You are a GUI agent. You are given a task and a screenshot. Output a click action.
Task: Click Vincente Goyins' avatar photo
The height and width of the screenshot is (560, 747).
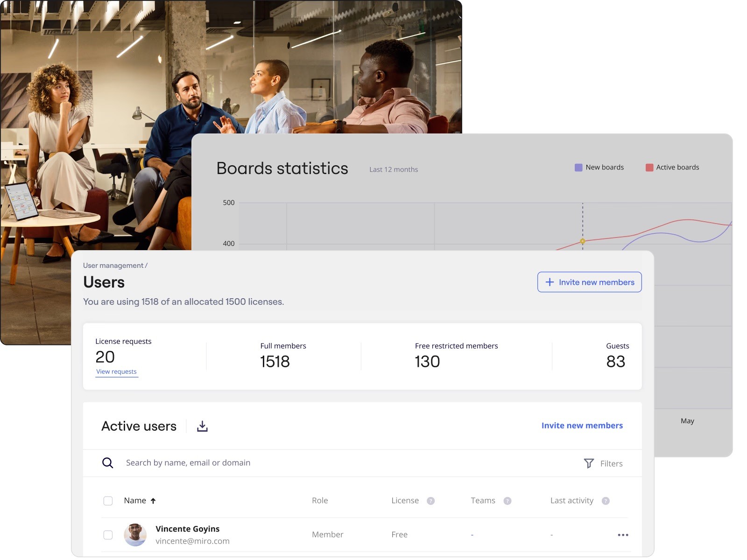[135, 535]
